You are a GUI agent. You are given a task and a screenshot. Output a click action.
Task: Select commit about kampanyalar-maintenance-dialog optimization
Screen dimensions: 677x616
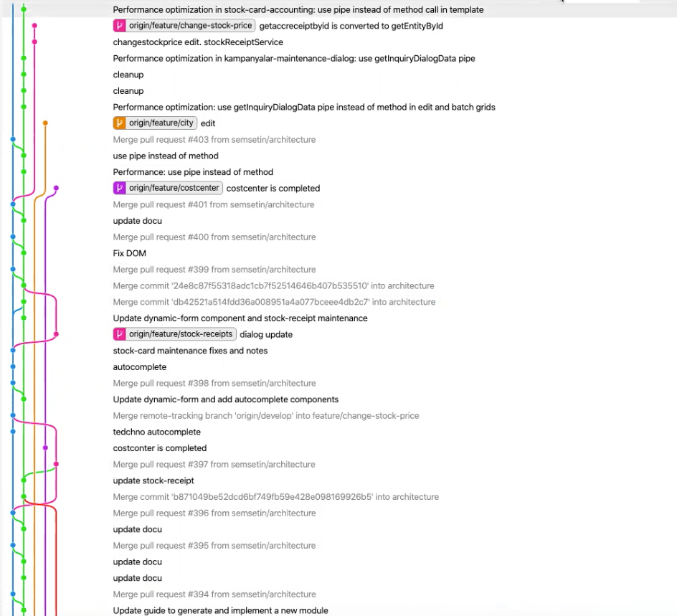coord(294,58)
